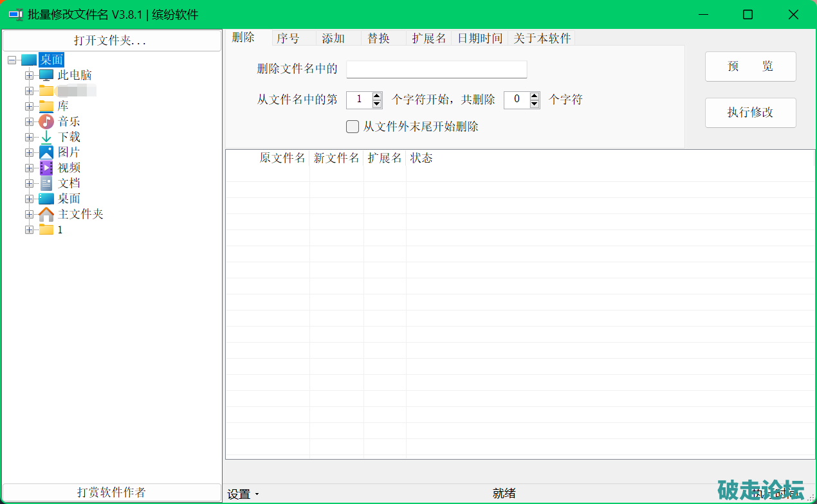Decrease the delete character count spinner
Viewport: 817px width, 504px height.
535,104
